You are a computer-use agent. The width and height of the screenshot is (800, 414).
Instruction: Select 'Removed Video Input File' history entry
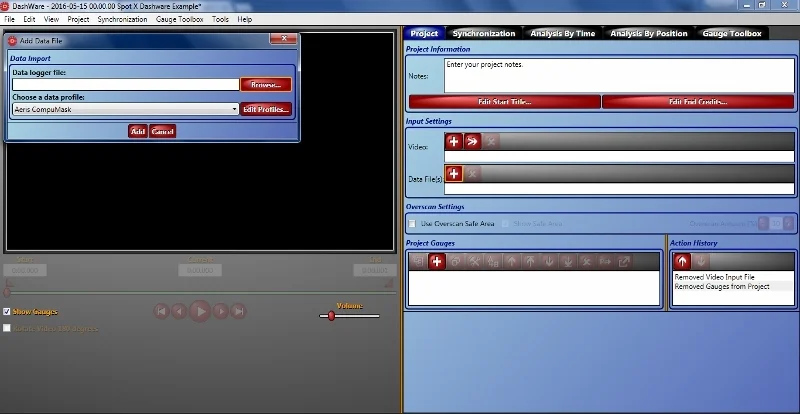[x=714, y=277]
